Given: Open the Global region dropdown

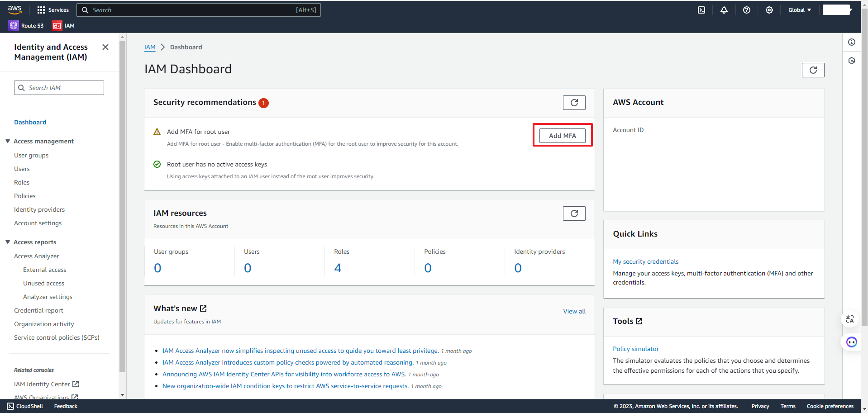Looking at the screenshot, I should 799,10.
